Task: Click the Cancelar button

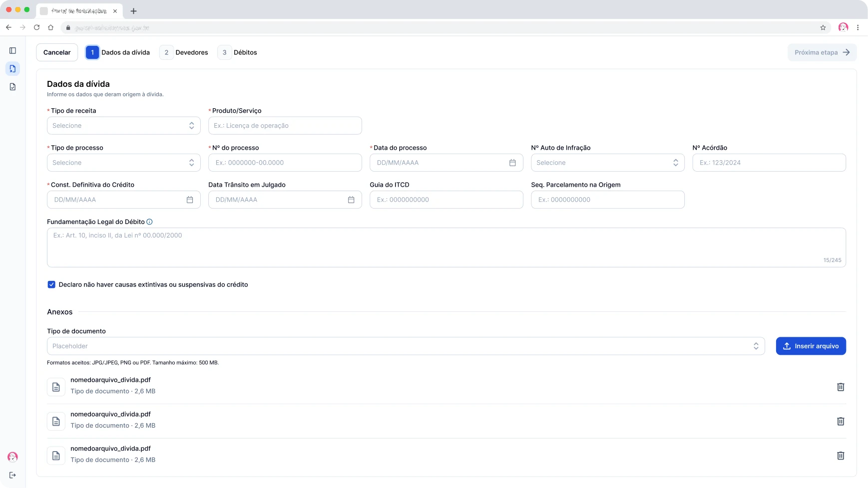Action: pyautogui.click(x=57, y=52)
